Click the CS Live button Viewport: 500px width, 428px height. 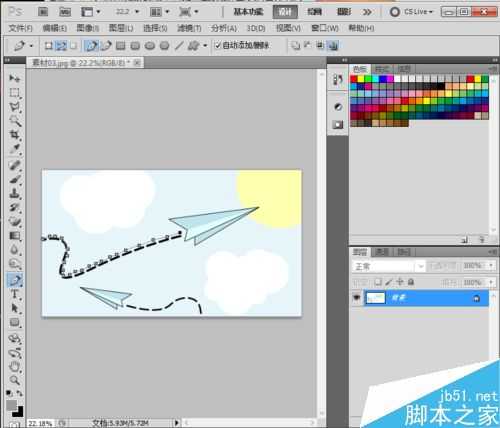click(x=411, y=12)
